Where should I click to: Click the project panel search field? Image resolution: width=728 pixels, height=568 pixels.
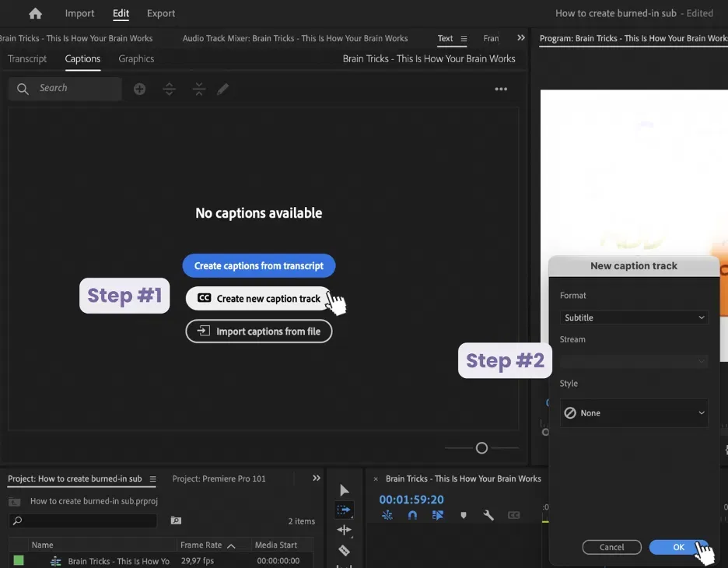click(82, 521)
